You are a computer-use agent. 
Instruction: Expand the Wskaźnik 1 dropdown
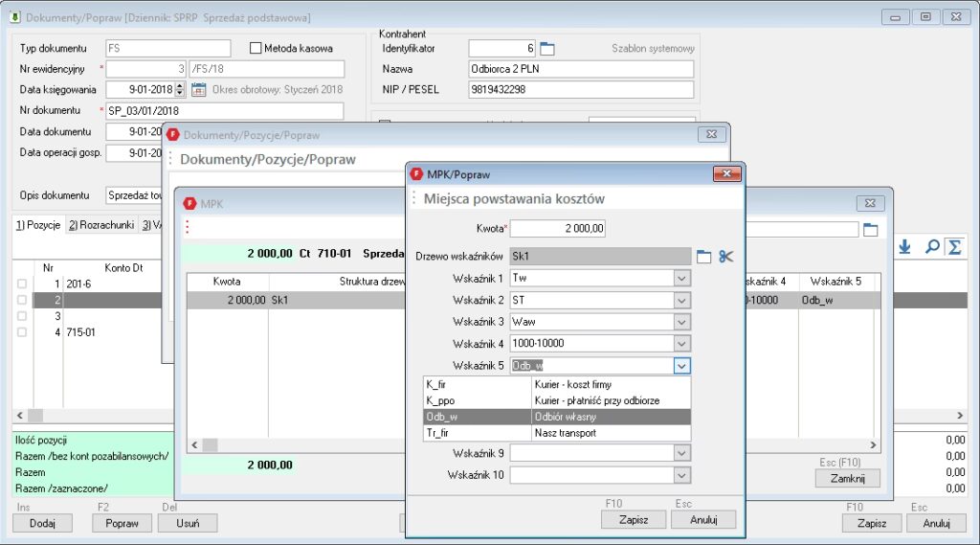[x=681, y=278]
